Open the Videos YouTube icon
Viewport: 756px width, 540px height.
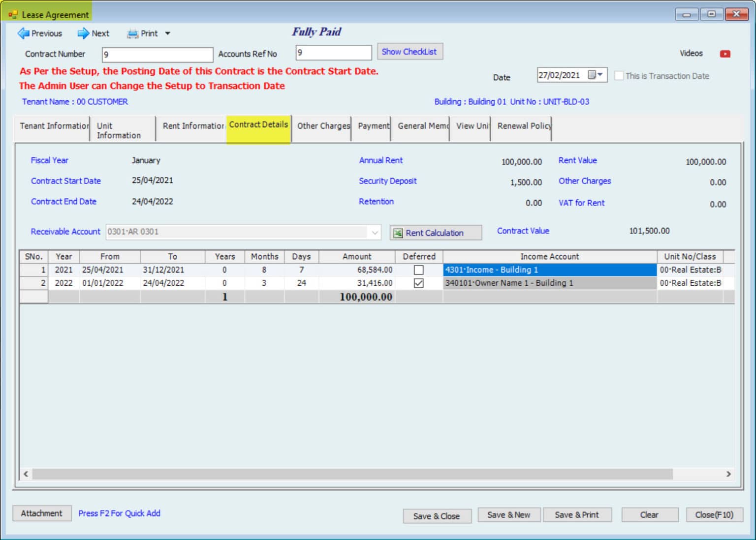[724, 54]
